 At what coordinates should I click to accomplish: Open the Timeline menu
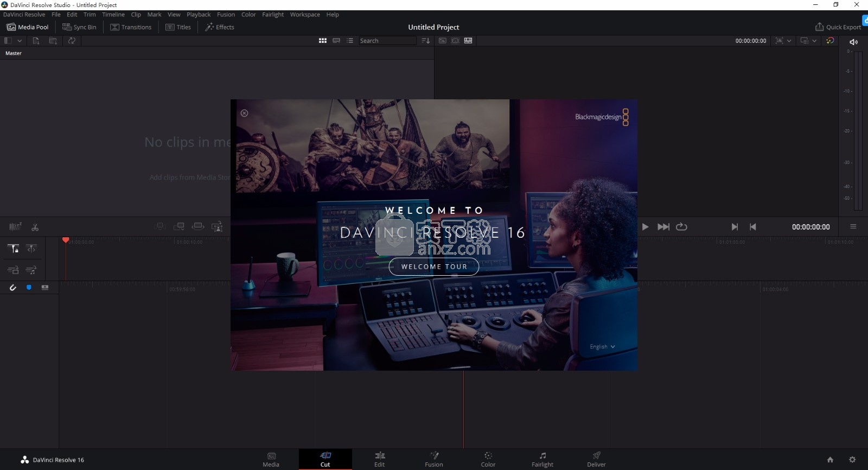tap(113, 15)
